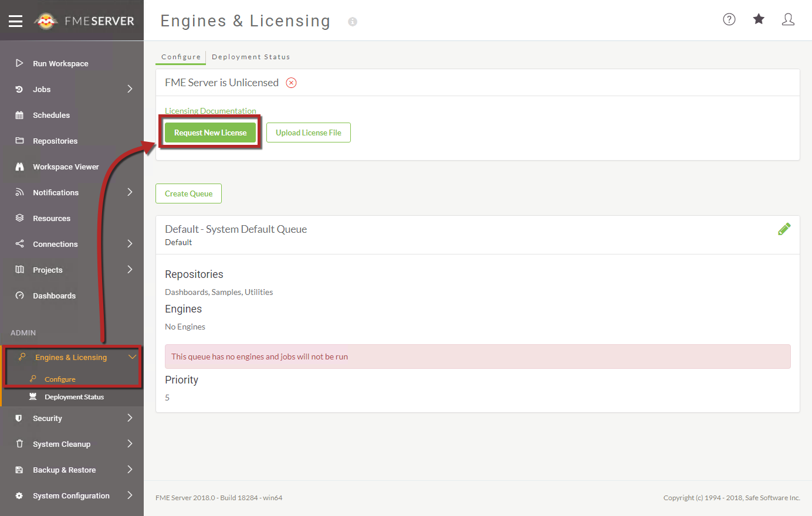The height and width of the screenshot is (516, 812).
Task: Open the hamburger menu icon
Action: coord(16,21)
